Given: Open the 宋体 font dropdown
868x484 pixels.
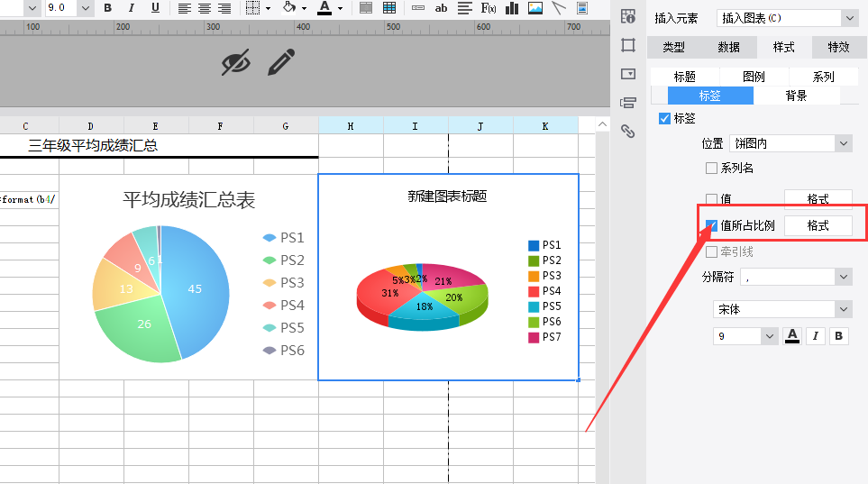Looking at the screenshot, I should pos(782,309).
